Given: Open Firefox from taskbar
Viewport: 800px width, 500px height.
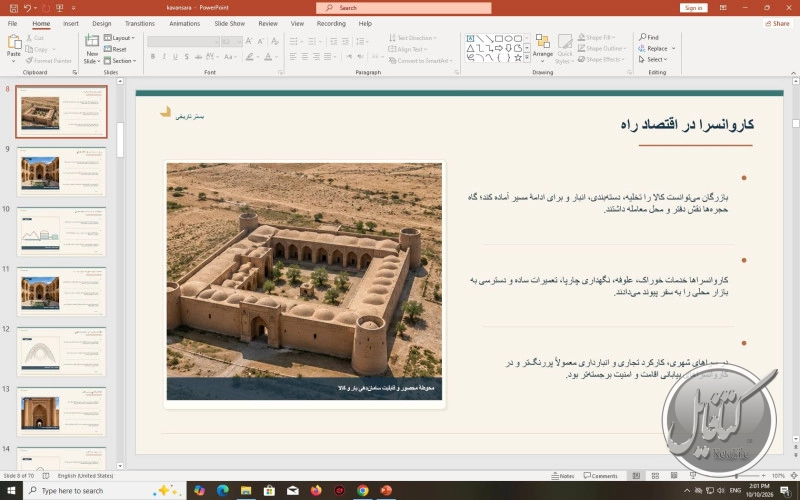Looking at the screenshot, I should [316, 490].
